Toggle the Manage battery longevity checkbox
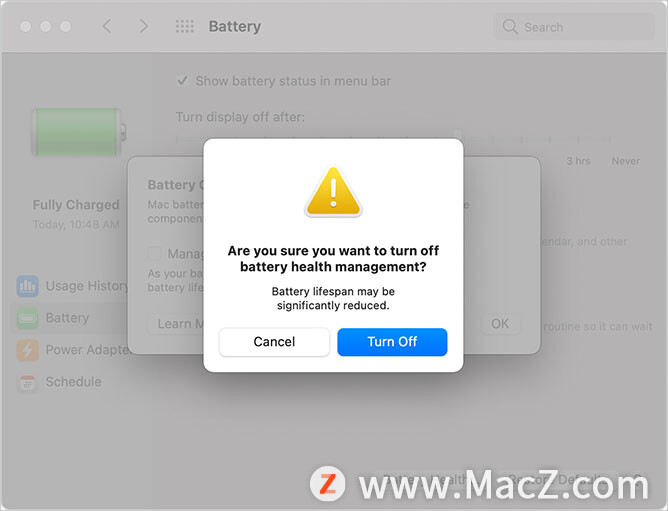This screenshot has width=668, height=511. click(x=155, y=253)
